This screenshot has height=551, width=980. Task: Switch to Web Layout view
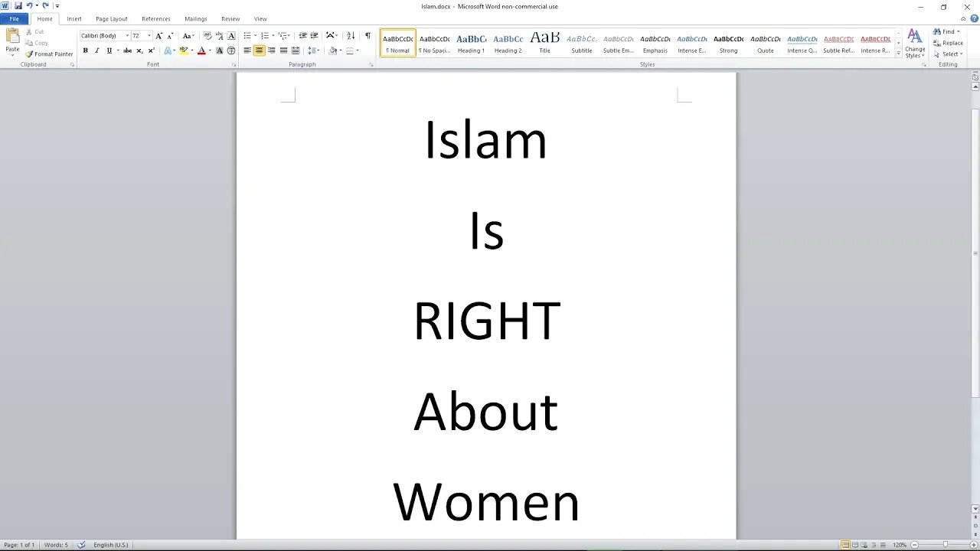pyautogui.click(x=864, y=545)
